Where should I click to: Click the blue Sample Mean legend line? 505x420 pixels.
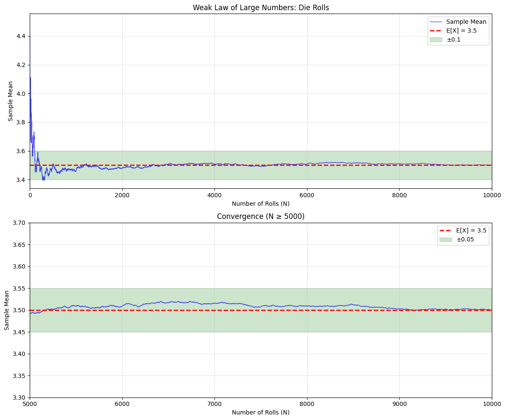point(436,22)
